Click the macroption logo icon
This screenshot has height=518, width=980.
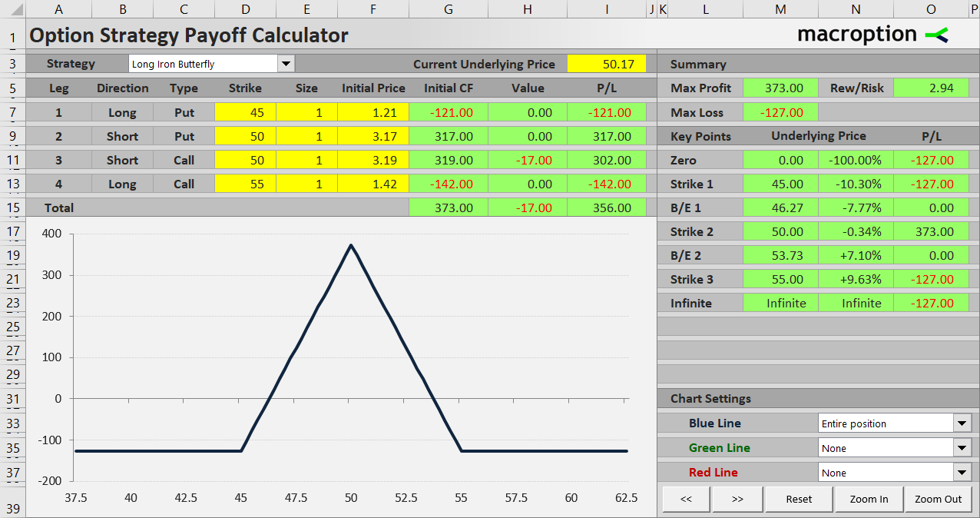[936, 35]
